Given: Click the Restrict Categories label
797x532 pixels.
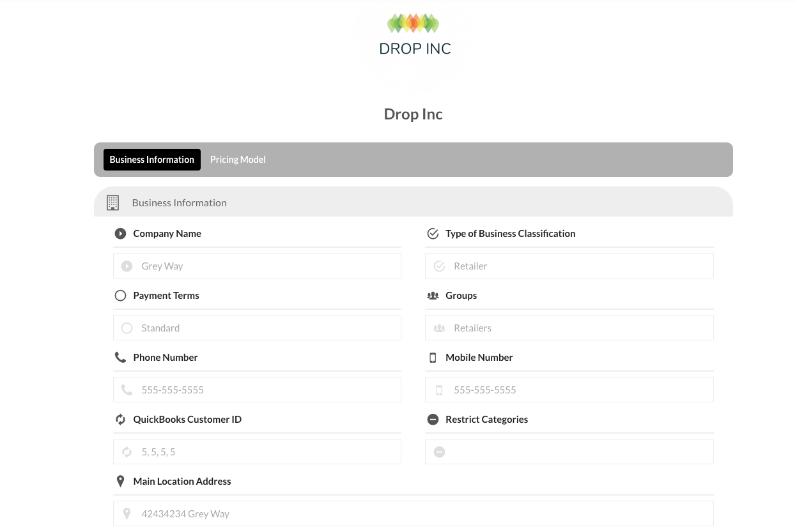Looking at the screenshot, I should (x=487, y=420).
